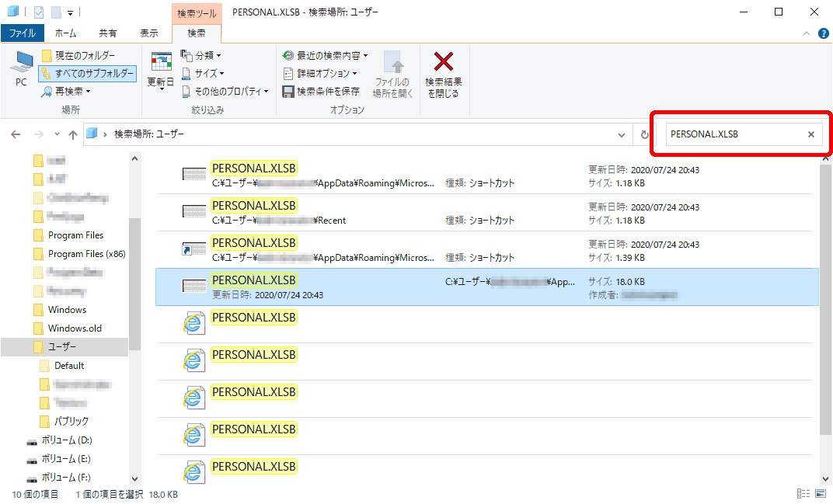Screen dimensions: 833x504
Task: Open the help question mark icon
Action: coord(824,33)
